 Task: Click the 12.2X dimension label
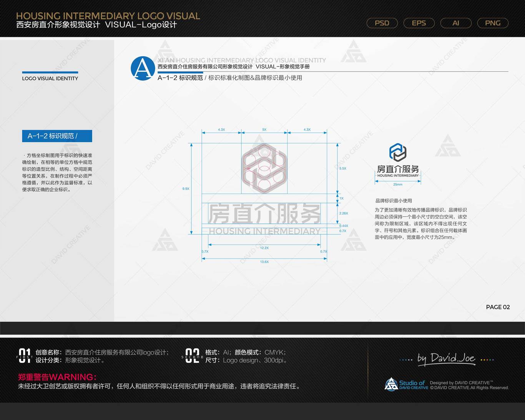pyautogui.click(x=264, y=248)
